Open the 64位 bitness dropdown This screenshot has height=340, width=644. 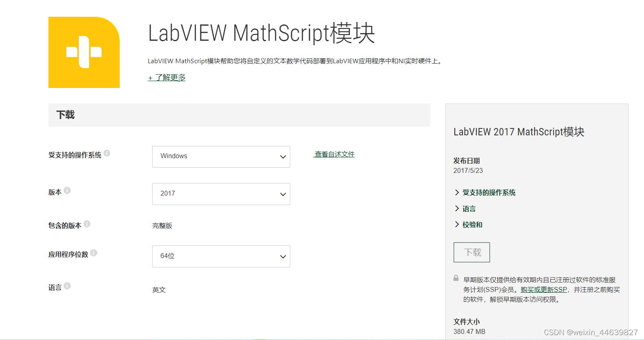(221, 256)
